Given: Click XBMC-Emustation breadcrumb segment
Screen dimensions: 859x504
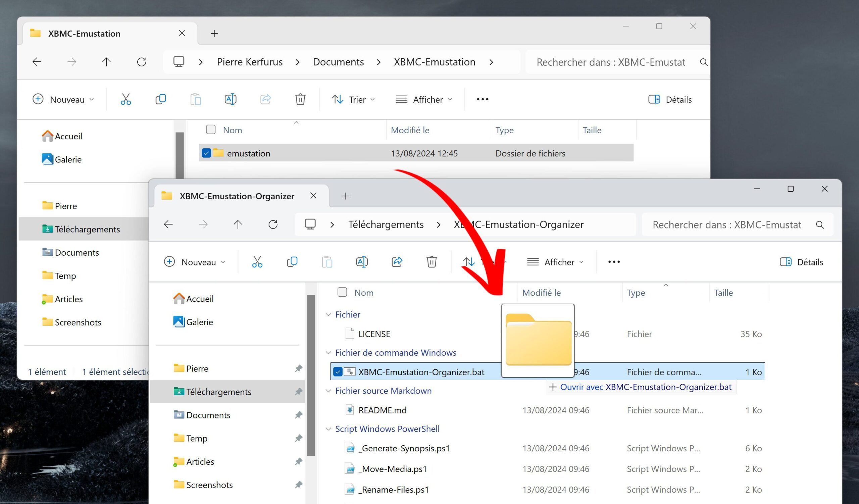Looking at the screenshot, I should 435,62.
